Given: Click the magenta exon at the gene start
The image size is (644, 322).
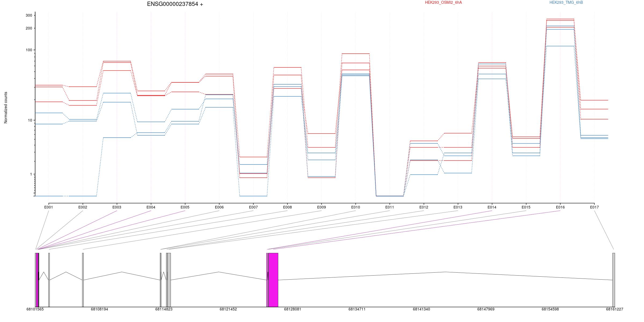Looking at the screenshot, I should [37, 280].
